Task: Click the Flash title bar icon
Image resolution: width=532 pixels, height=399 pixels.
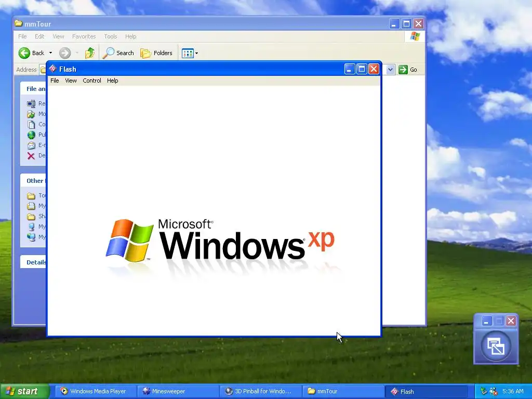Action: click(x=53, y=69)
